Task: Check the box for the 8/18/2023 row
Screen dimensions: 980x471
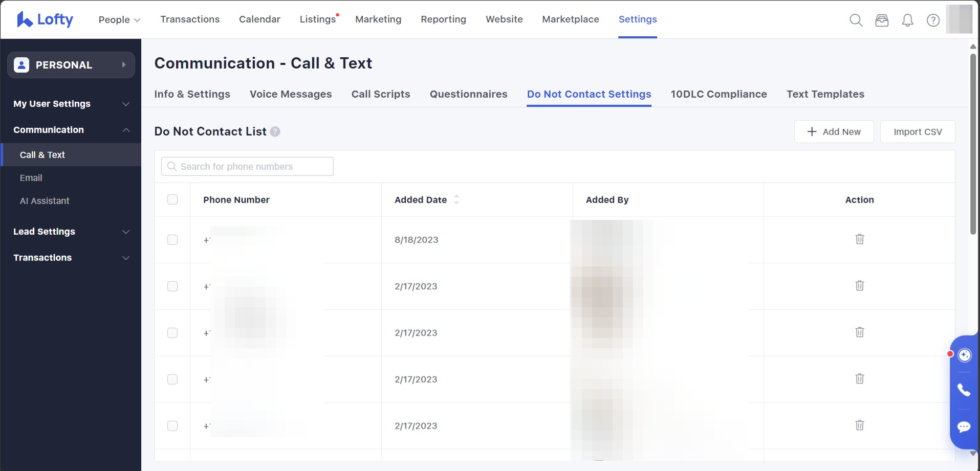Action: pos(172,240)
